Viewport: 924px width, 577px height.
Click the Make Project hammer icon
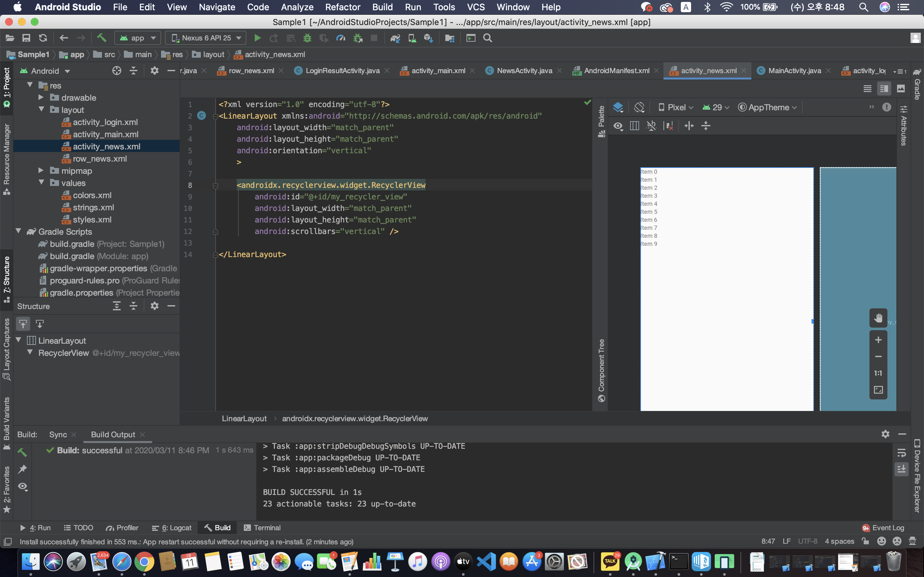[x=101, y=38]
